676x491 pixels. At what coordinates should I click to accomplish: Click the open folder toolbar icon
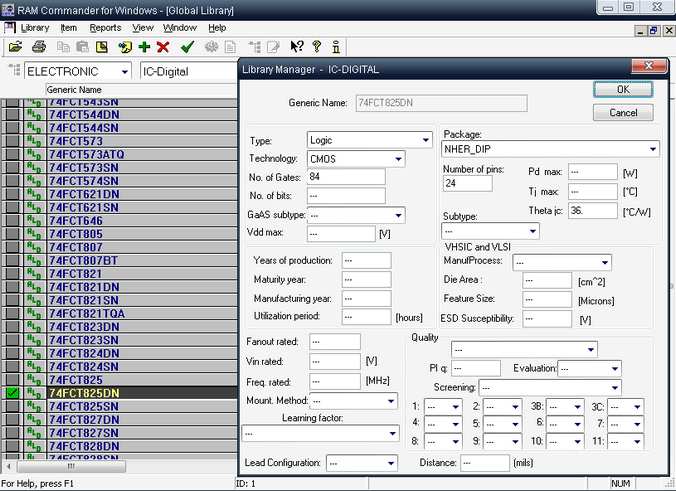[x=15, y=47]
